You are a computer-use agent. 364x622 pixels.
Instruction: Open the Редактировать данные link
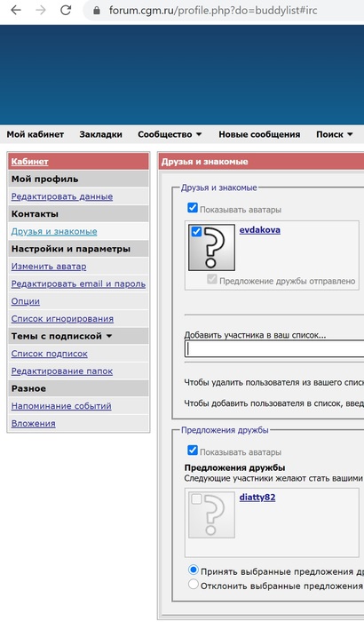tap(62, 196)
